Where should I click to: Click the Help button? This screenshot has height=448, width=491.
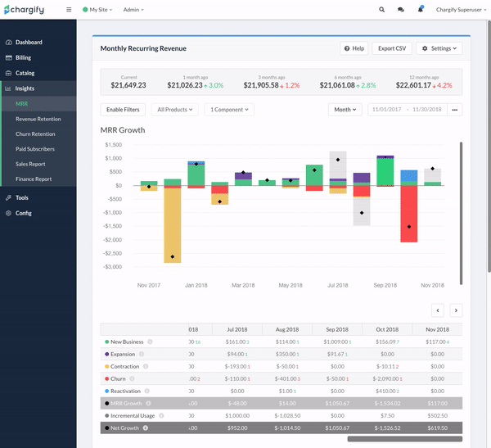[354, 48]
